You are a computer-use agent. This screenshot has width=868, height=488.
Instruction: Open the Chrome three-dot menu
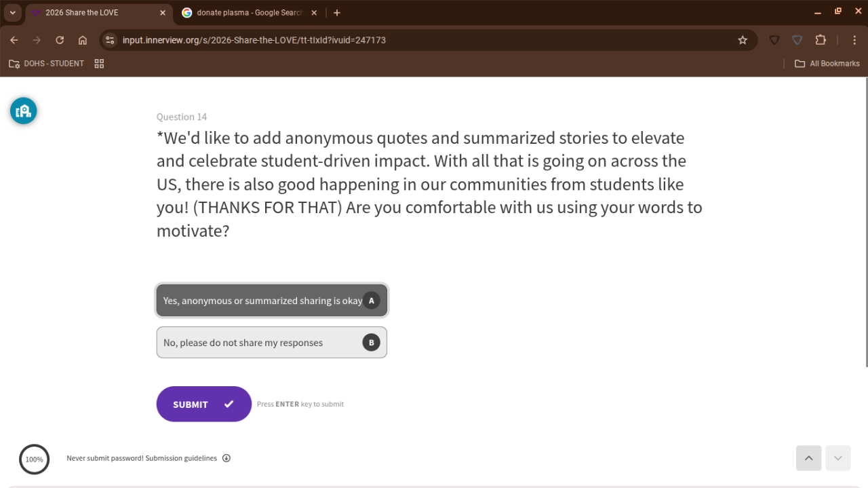click(854, 40)
